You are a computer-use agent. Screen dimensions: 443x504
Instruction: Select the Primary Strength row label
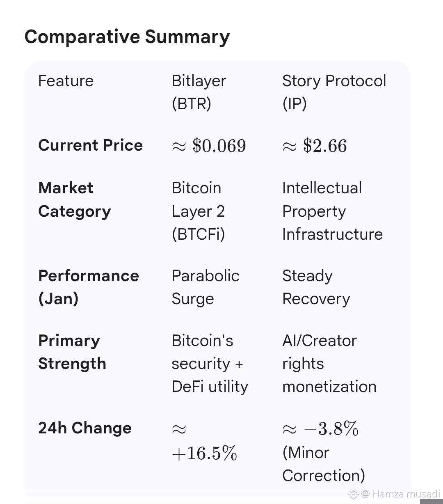(x=72, y=352)
